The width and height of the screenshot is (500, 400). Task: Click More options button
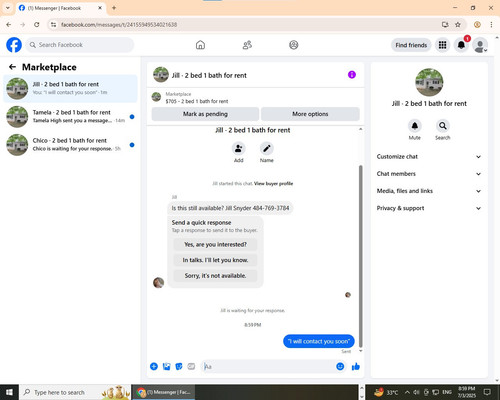[x=310, y=114]
